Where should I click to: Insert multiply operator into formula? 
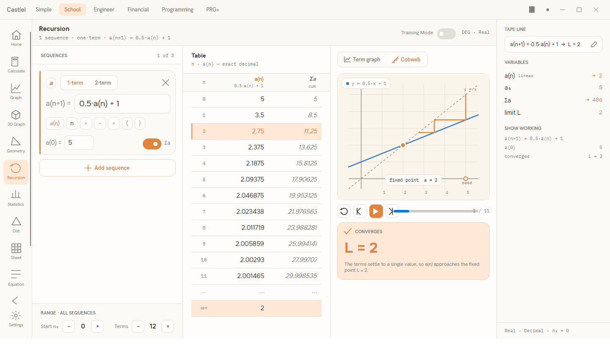point(114,123)
